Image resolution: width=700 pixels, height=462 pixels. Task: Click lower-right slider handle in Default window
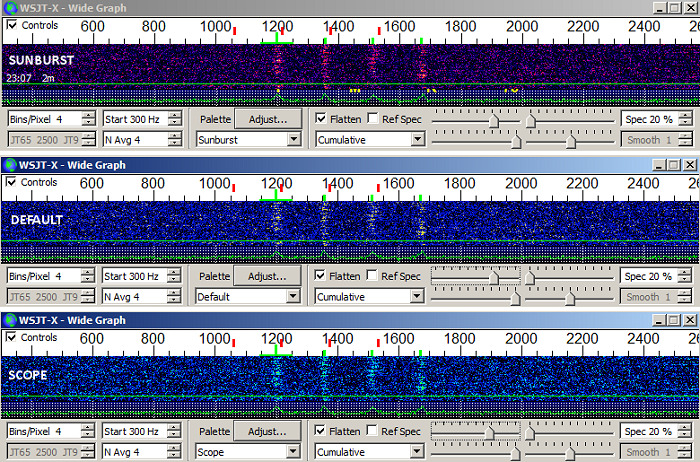tap(570, 298)
